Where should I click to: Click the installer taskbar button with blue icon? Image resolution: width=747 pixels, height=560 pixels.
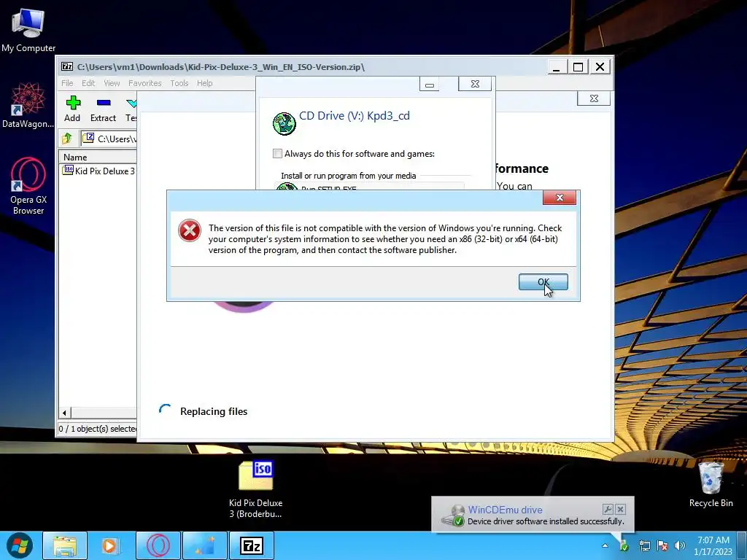pyautogui.click(x=205, y=545)
